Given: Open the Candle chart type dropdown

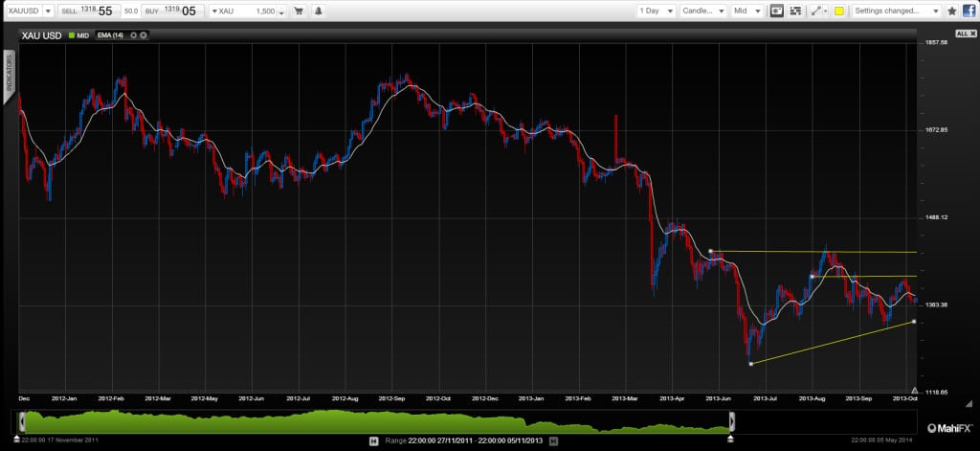Looking at the screenshot, I should pos(703,11).
